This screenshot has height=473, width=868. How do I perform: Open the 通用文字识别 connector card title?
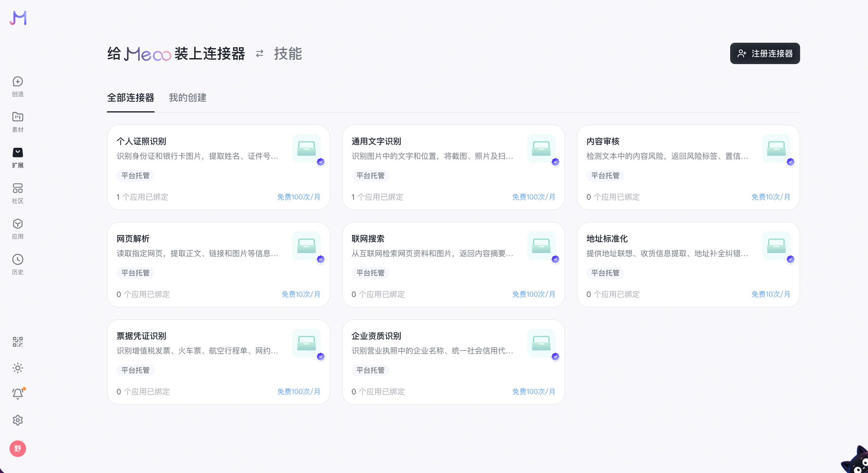(x=376, y=141)
